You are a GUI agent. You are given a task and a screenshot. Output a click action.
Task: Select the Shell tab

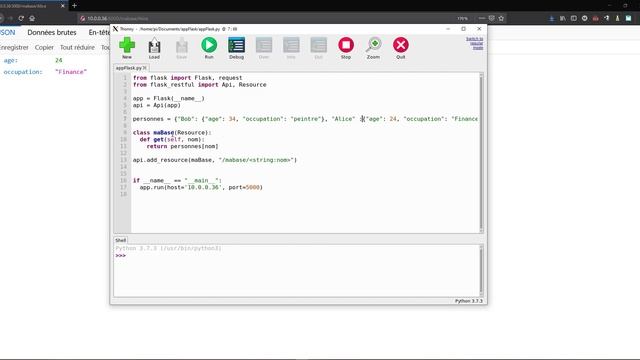pyautogui.click(x=120, y=240)
